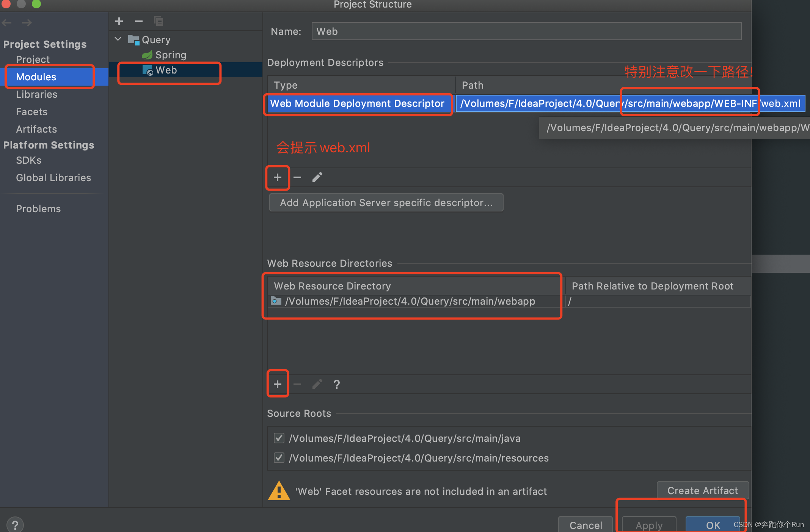This screenshot has height=532, width=810.
Task: Click add (+) under Deployment Descriptors
Action: coord(277,177)
